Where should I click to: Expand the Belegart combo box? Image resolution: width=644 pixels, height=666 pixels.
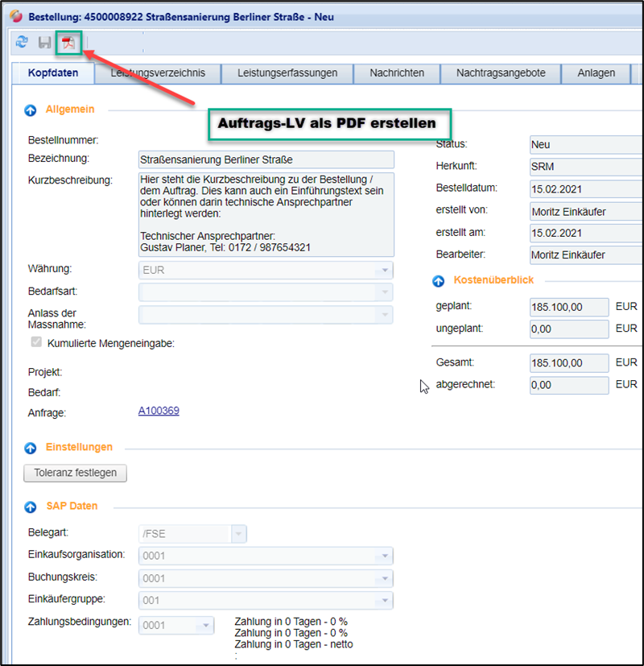click(x=238, y=535)
